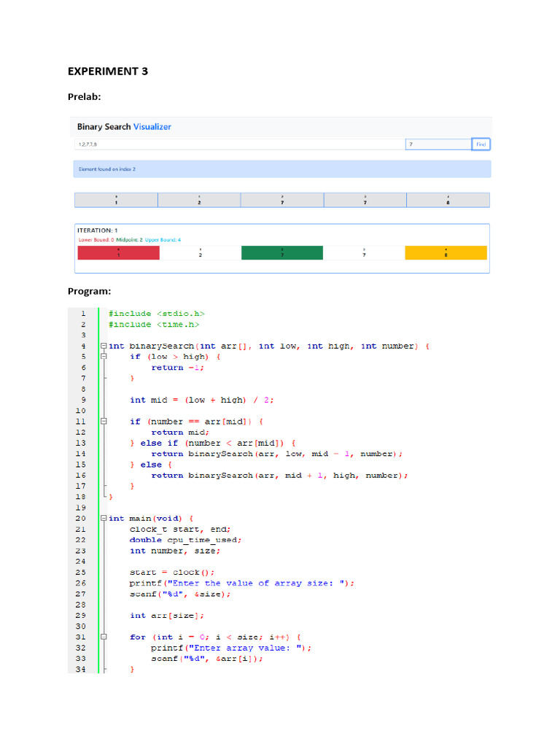Select the gray array cell with value 2
Viewport: 560px width, 747px height.
click(199, 200)
